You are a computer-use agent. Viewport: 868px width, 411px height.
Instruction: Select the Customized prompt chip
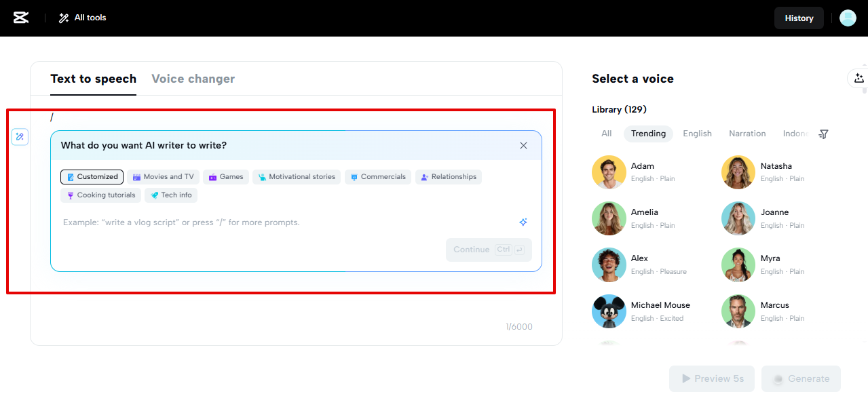(x=92, y=176)
